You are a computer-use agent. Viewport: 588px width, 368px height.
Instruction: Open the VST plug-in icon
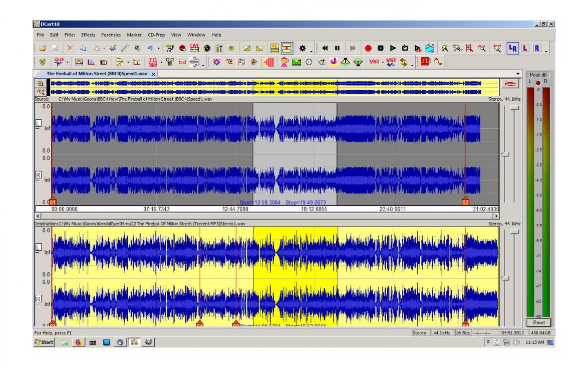[374, 62]
